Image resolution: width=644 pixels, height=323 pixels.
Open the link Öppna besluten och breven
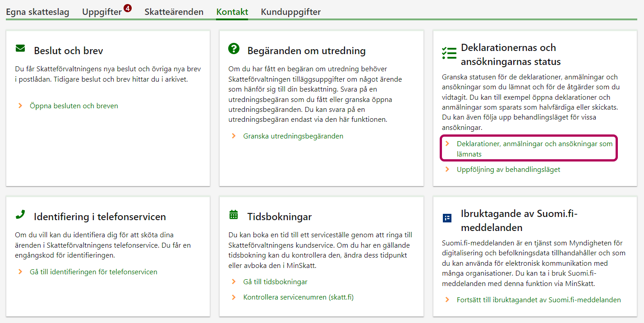click(74, 106)
